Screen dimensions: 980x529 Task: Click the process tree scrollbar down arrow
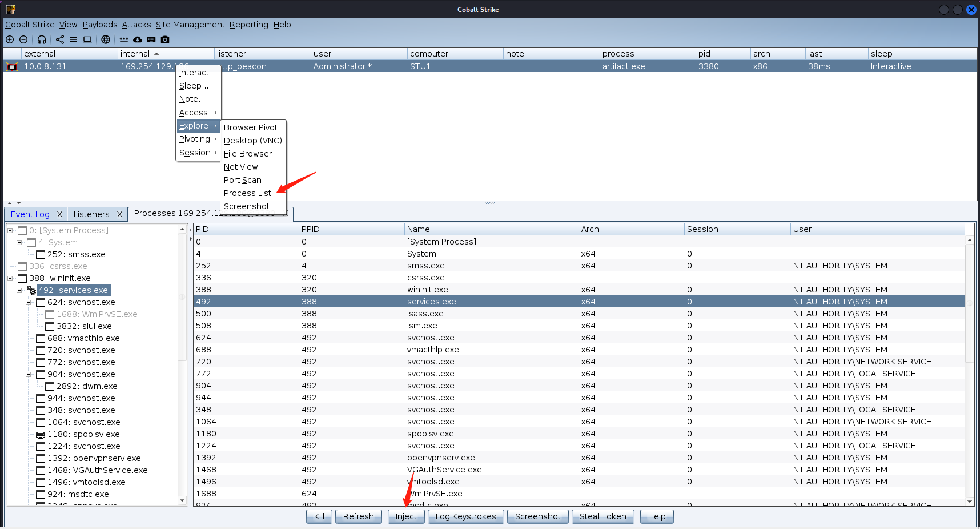coord(183,500)
